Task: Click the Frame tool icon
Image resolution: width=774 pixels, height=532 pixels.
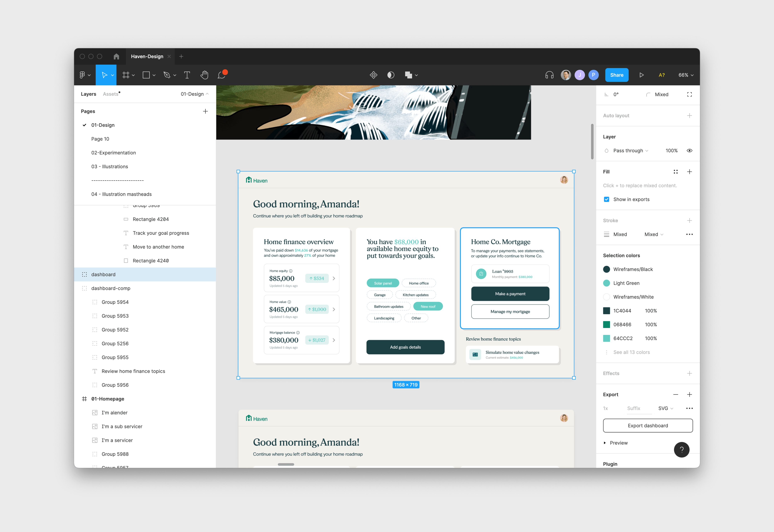Action: click(x=126, y=75)
